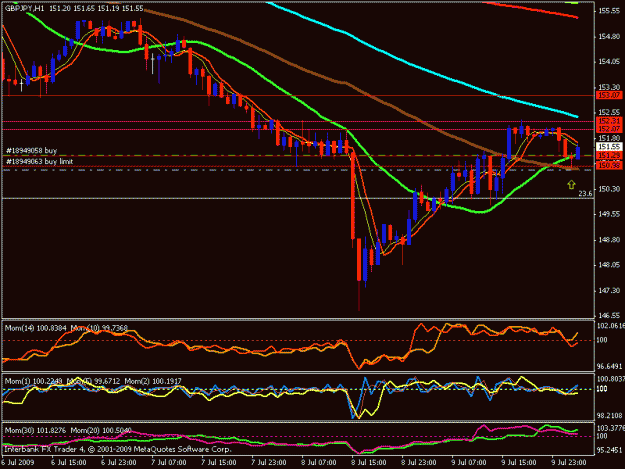Select the #18949058 buy order label
The height and width of the screenshot is (469, 625).
click(x=31, y=151)
